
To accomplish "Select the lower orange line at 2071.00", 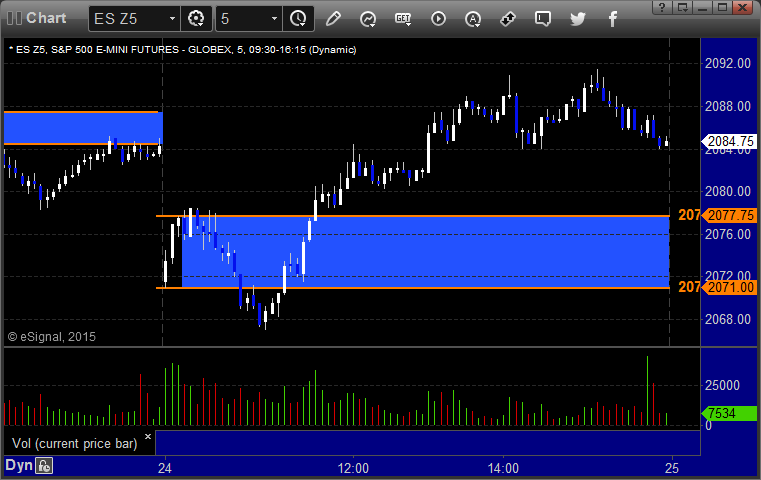I will coord(413,288).
